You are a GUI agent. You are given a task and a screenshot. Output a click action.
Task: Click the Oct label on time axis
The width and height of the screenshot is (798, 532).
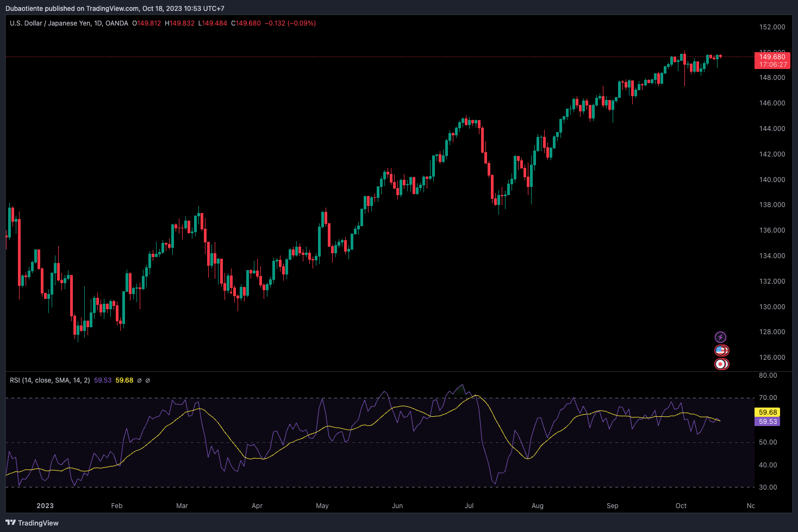[x=681, y=506]
